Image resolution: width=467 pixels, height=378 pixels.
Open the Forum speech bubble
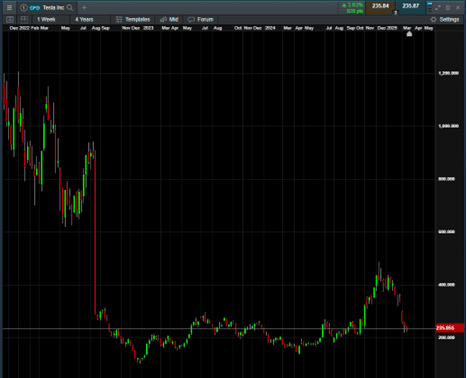tap(200, 19)
